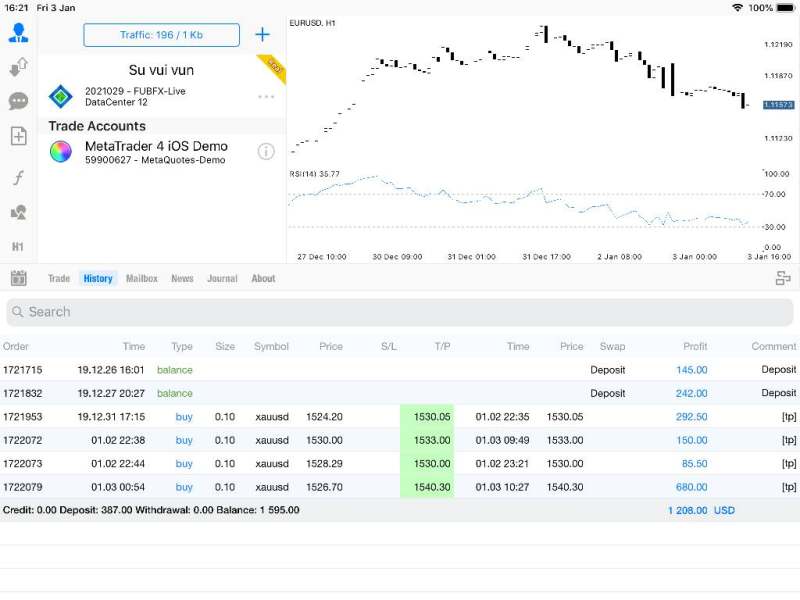Tap the new chart plus-page icon

pyautogui.click(x=18, y=136)
